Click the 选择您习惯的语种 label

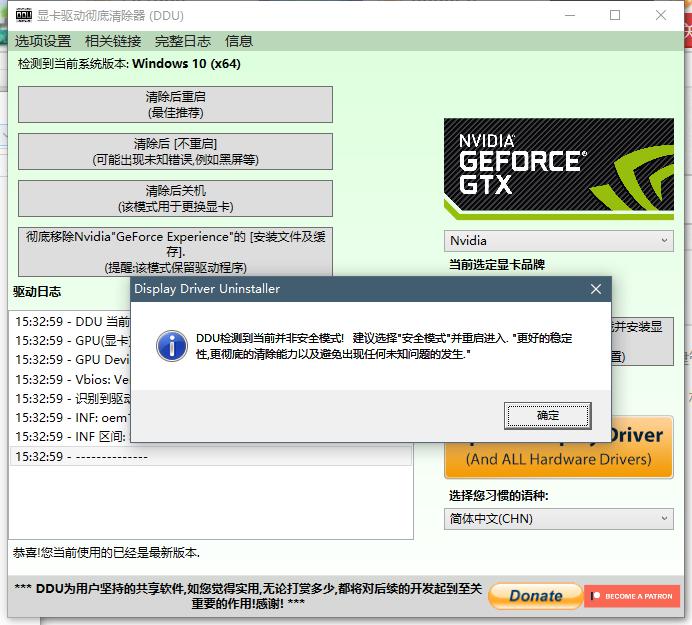coord(499,496)
